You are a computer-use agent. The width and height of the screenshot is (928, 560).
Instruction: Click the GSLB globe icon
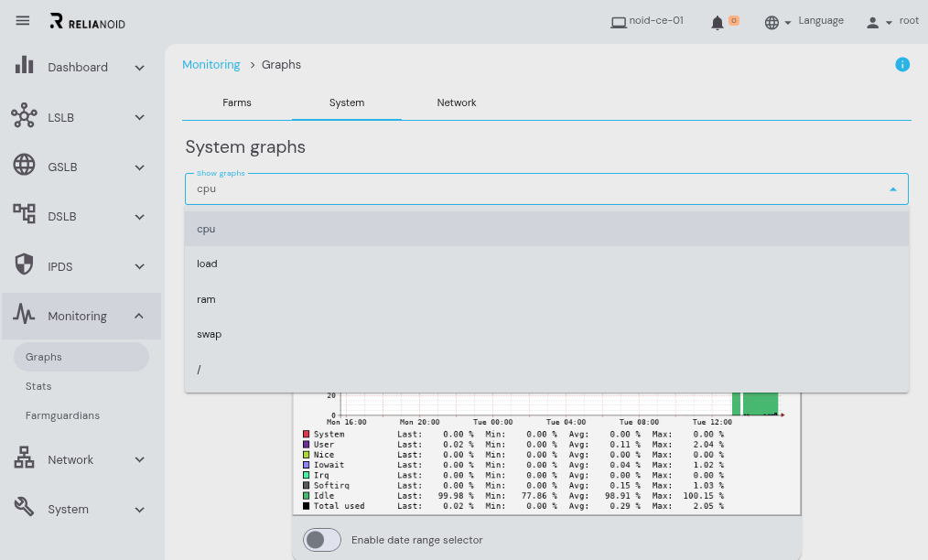pos(25,165)
